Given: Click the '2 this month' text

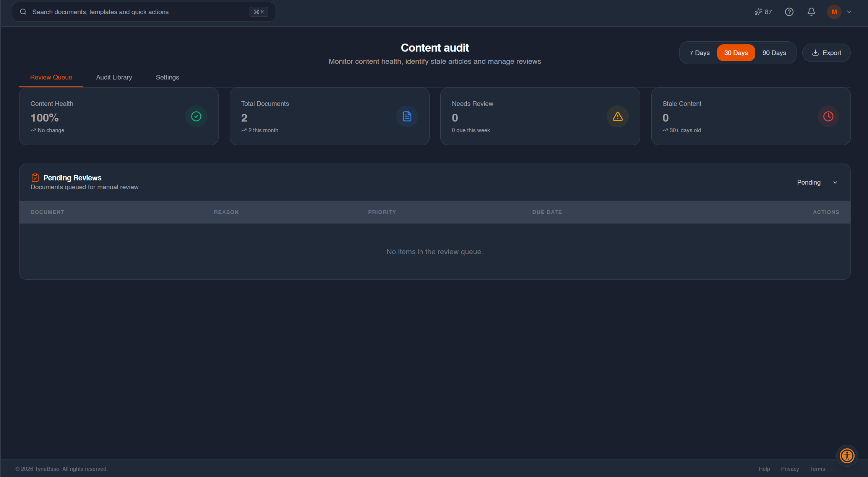Looking at the screenshot, I should [x=263, y=130].
